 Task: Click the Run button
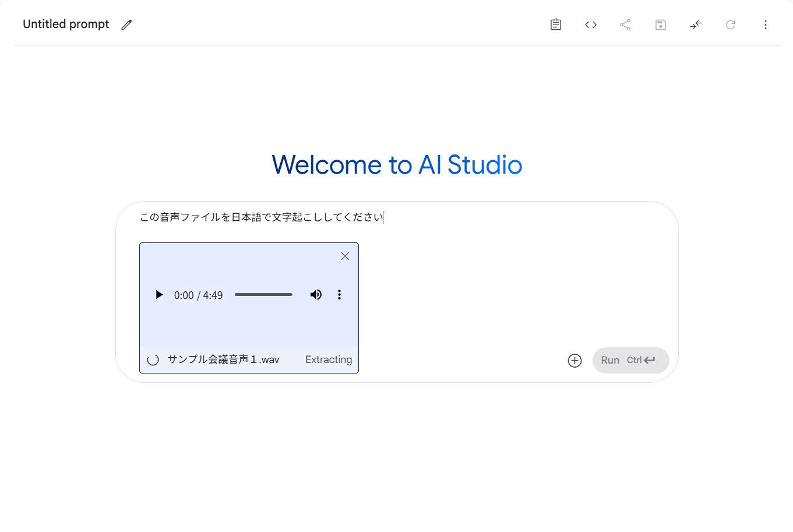(631, 360)
